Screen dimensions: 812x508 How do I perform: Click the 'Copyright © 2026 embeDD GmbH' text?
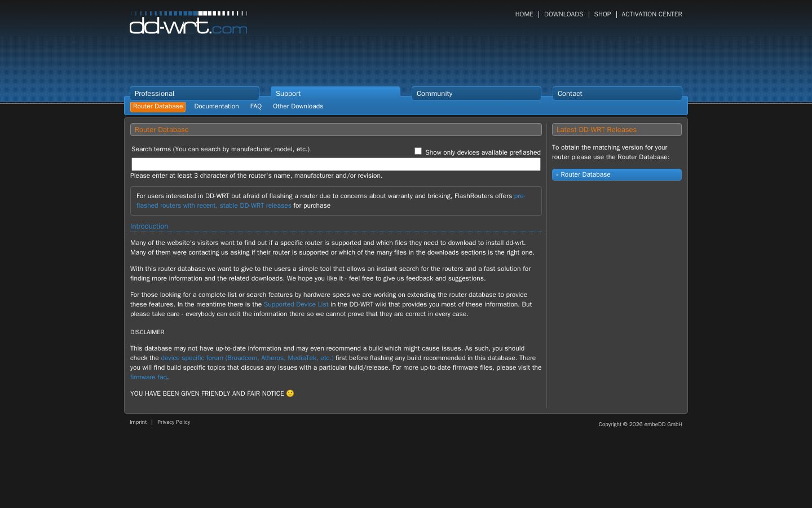click(x=641, y=424)
